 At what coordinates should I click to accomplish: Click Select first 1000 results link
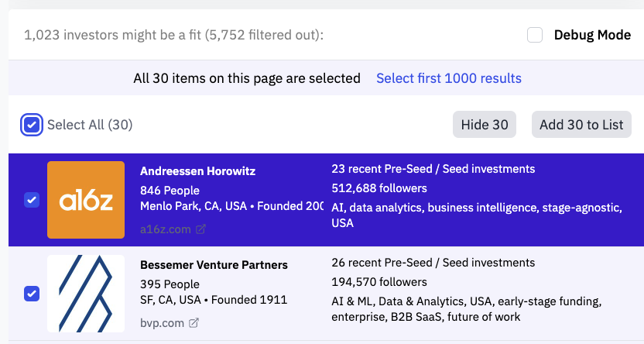pos(448,78)
